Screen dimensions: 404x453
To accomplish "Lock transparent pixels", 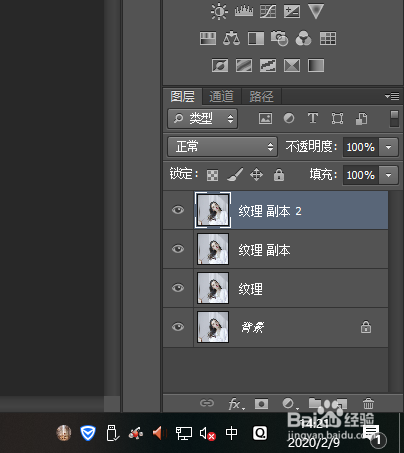I will coord(212,175).
